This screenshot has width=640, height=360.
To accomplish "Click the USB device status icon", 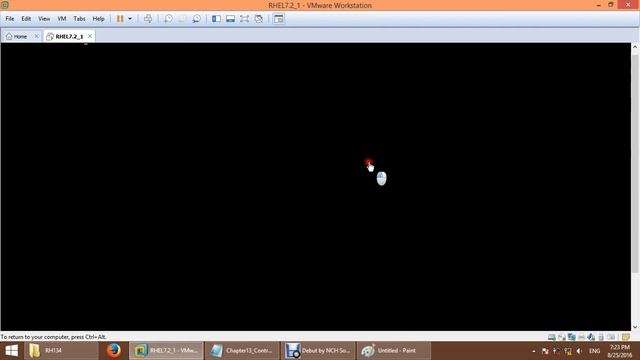I will tap(601, 337).
